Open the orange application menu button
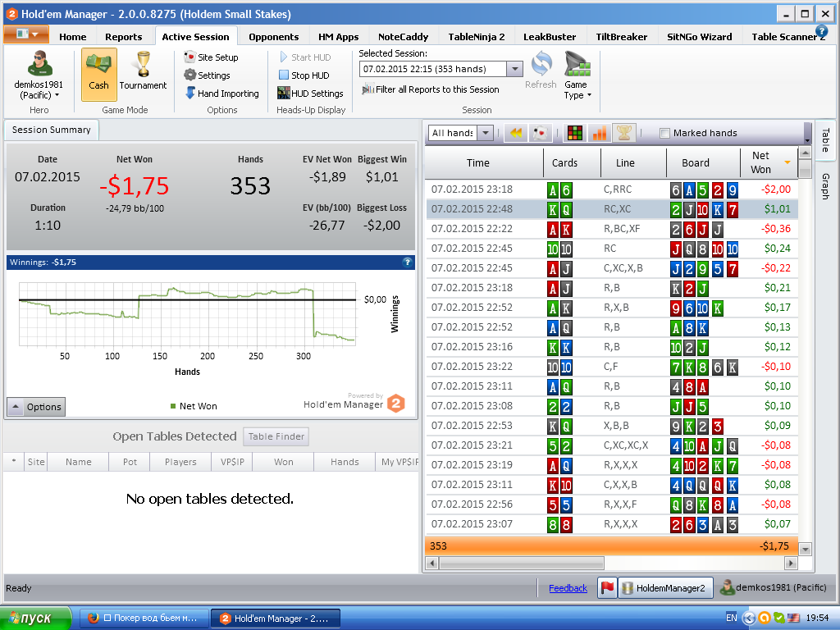 pos(26,34)
